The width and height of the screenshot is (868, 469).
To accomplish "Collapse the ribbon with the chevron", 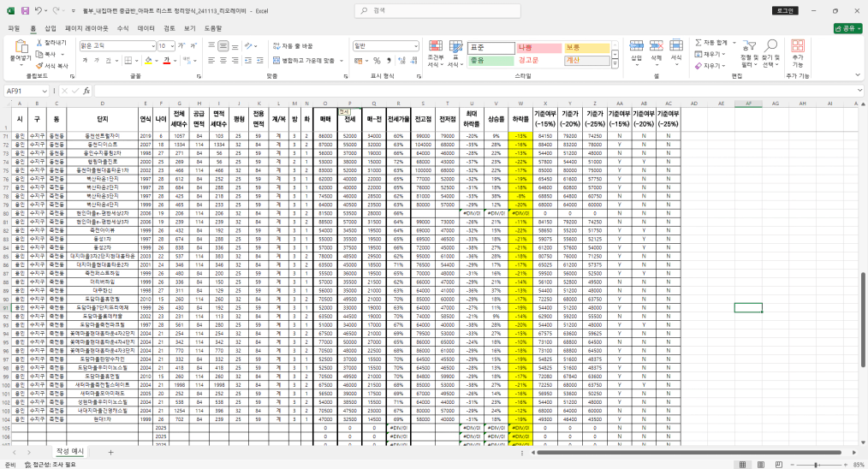I will pos(859,74).
